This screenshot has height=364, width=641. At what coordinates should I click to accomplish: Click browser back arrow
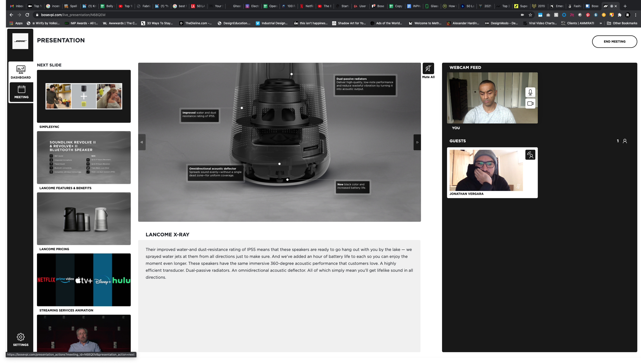[x=11, y=15]
